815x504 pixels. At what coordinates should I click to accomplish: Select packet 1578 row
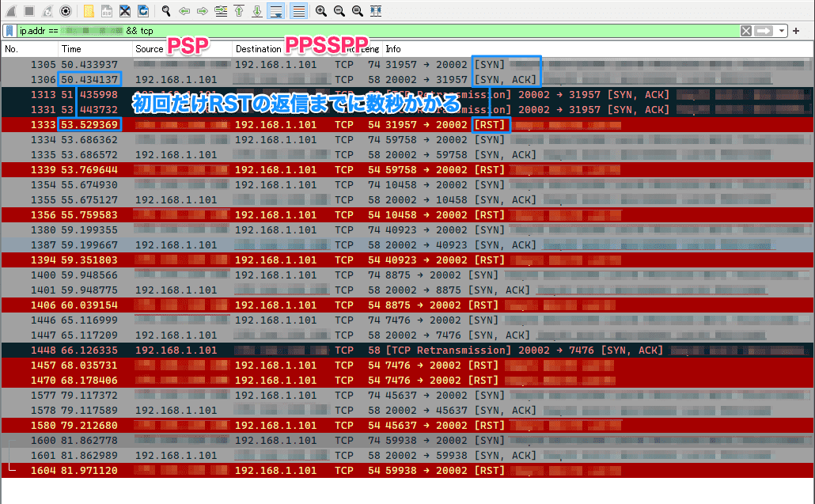coord(407,411)
